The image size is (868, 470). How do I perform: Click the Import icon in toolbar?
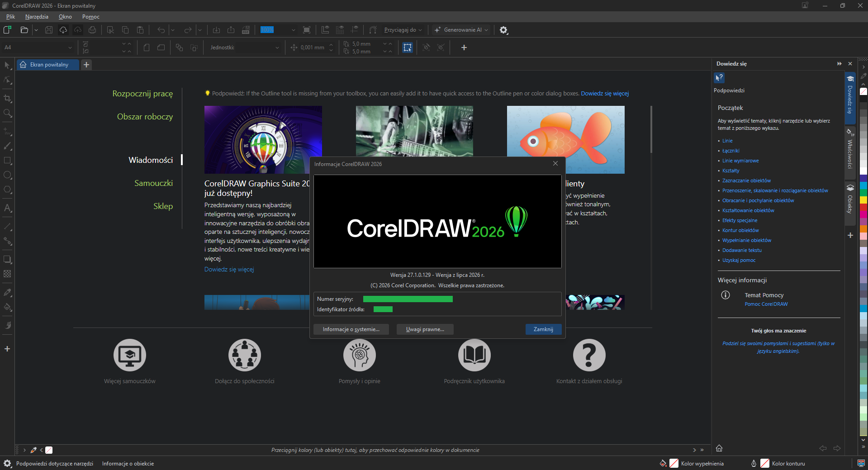tap(216, 30)
